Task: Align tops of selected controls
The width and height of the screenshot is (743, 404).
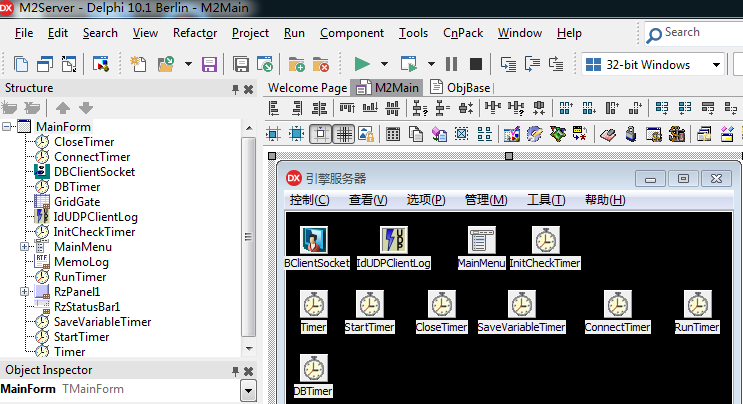Action: 347,108
